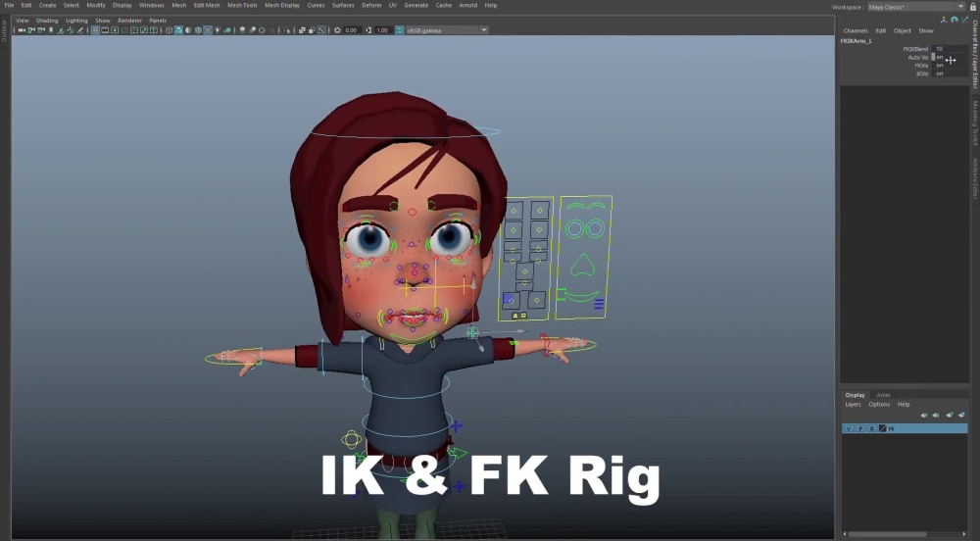Click the create new empty layer icon
The height and width of the screenshot is (541, 980).
point(950,415)
